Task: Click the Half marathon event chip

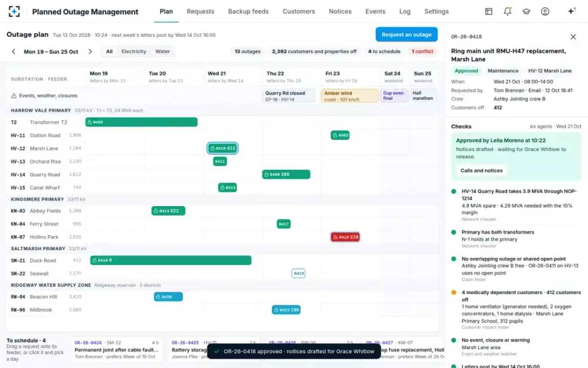Action: 423,96
